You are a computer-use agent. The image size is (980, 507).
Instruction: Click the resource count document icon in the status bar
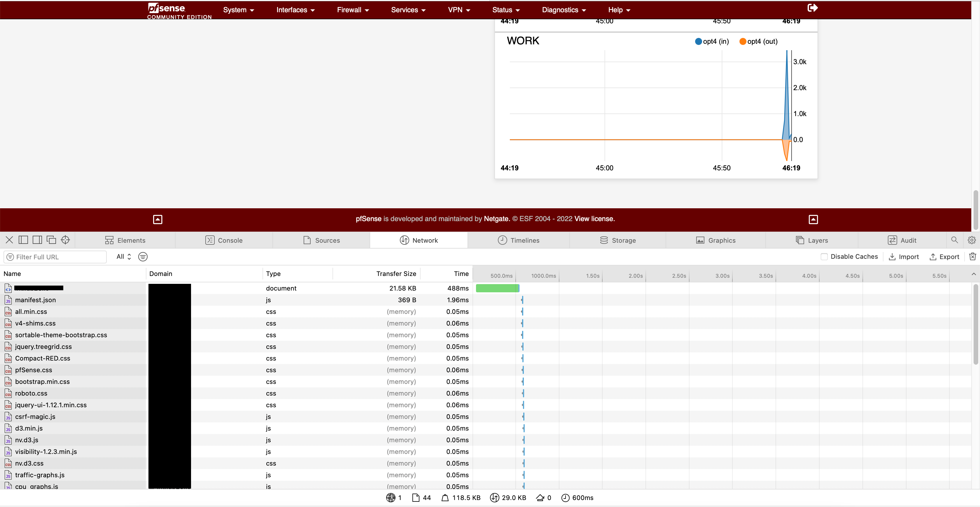coord(416,497)
